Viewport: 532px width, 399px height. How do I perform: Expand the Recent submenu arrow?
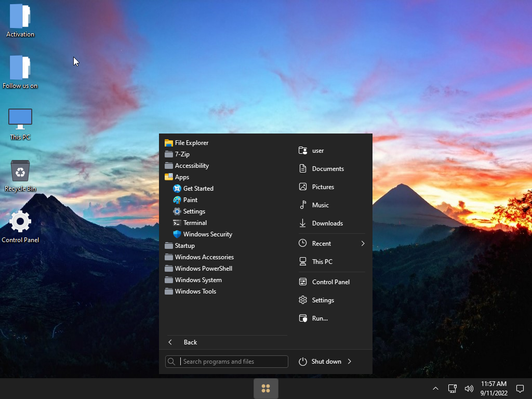point(363,244)
